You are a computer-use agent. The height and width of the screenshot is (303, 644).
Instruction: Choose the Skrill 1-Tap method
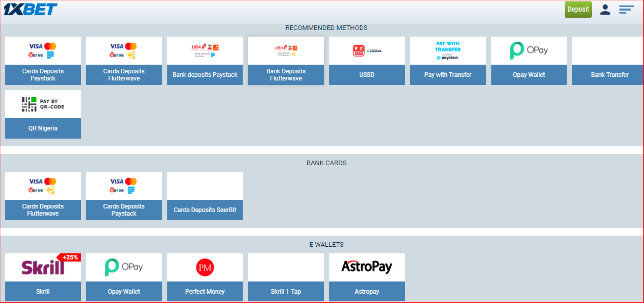pyautogui.click(x=286, y=278)
